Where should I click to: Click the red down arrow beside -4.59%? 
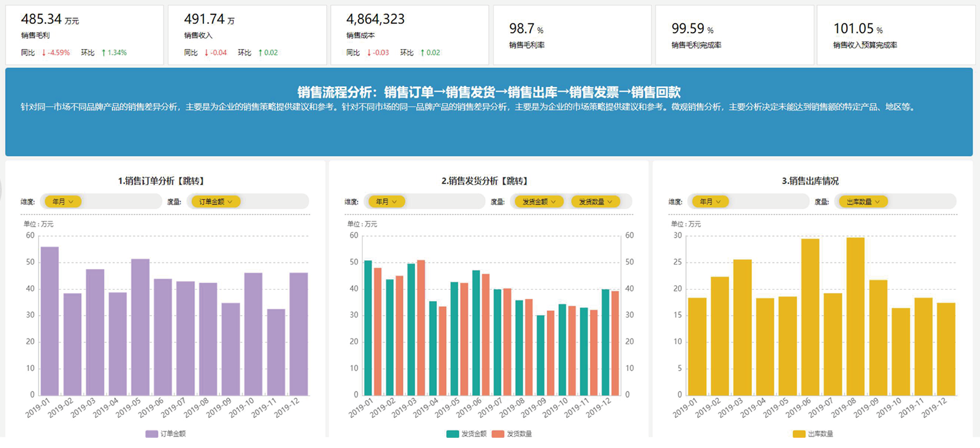point(44,53)
